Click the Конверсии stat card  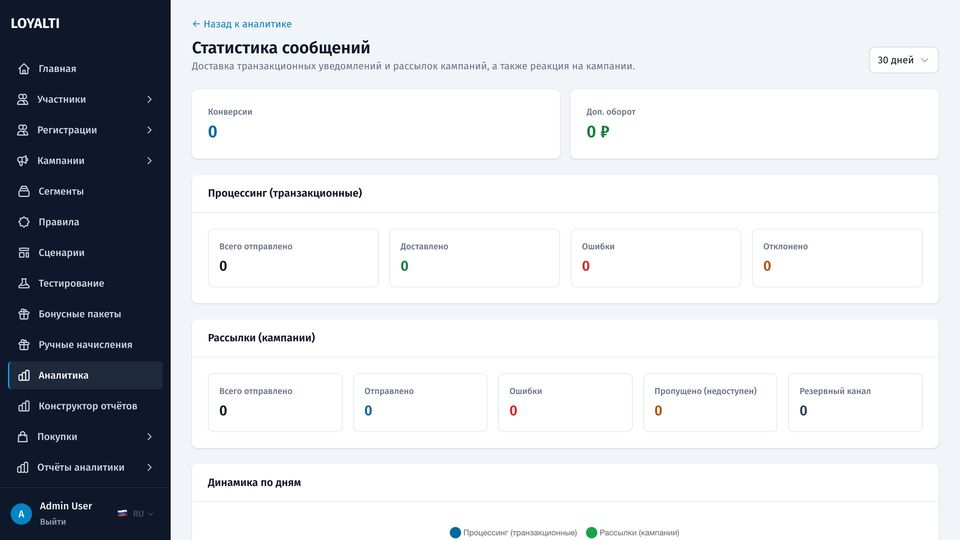click(x=376, y=124)
